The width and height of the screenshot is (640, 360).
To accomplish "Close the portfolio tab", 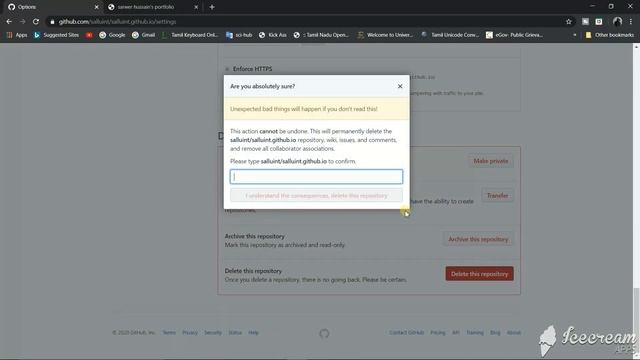I will pyautogui.click(x=196, y=7).
